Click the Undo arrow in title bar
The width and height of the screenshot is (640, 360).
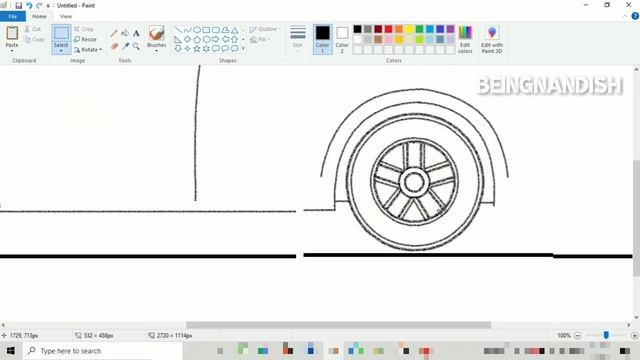pos(29,6)
